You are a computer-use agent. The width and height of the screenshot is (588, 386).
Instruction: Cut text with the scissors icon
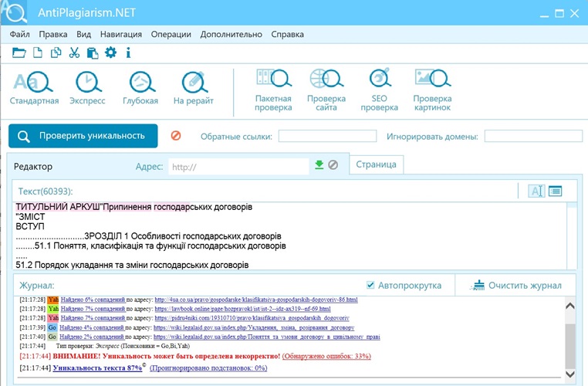[x=74, y=52]
